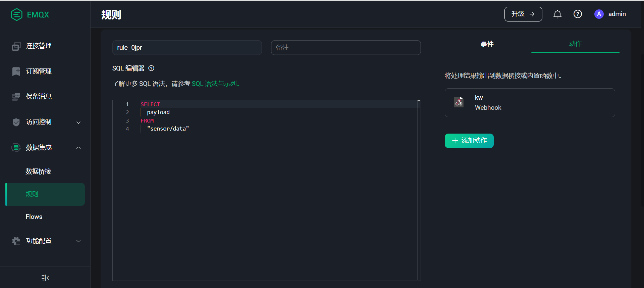Click the SQL editor help icon
This screenshot has height=288, width=644.
coord(151,68)
